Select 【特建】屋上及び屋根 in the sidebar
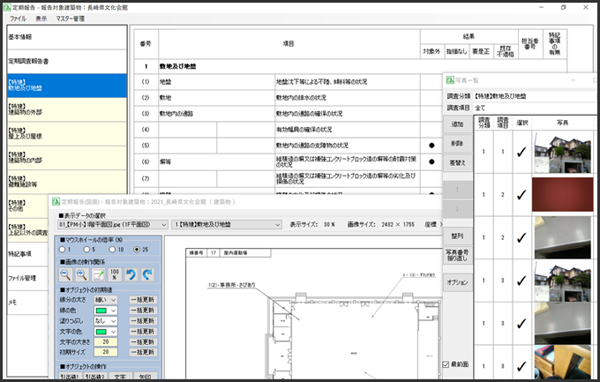Image resolution: width=600 pixels, height=382 pixels. (67, 134)
